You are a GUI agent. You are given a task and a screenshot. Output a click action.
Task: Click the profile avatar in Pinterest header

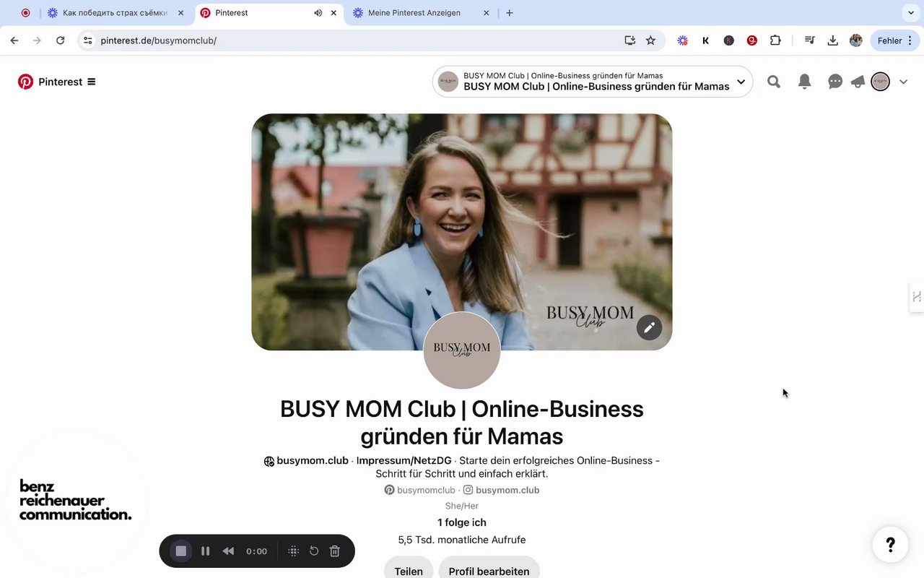tap(880, 82)
